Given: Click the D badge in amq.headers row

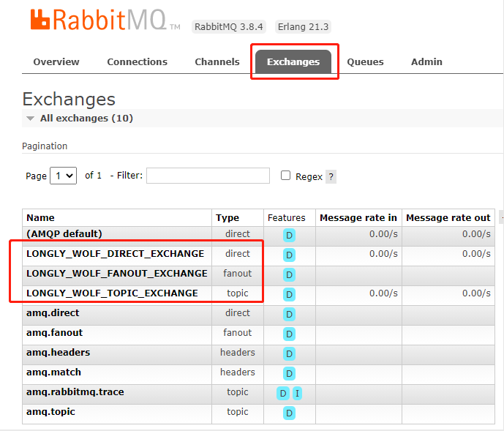Looking at the screenshot, I should [289, 354].
